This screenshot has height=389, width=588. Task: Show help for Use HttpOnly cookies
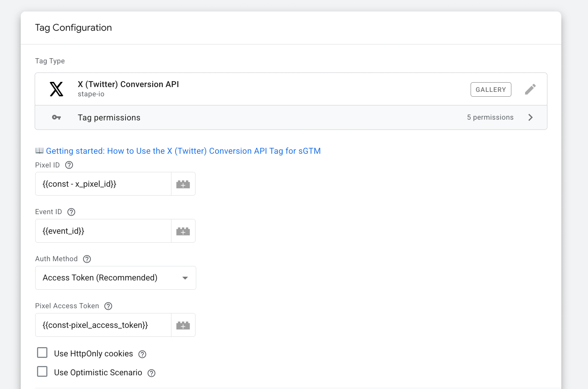coord(142,354)
